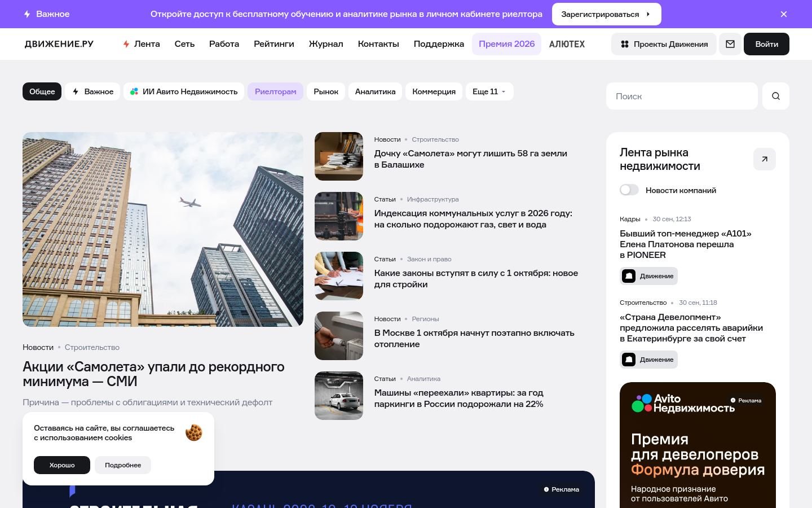Open the Премия 2026 highlighted link

click(x=507, y=44)
